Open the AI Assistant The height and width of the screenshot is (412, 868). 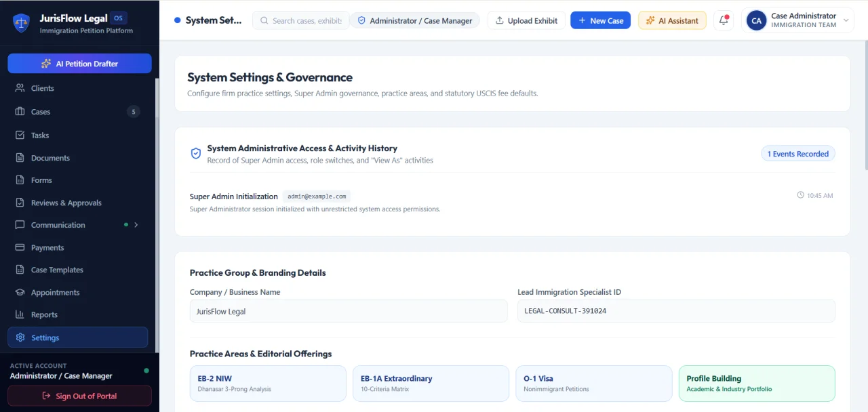click(672, 20)
